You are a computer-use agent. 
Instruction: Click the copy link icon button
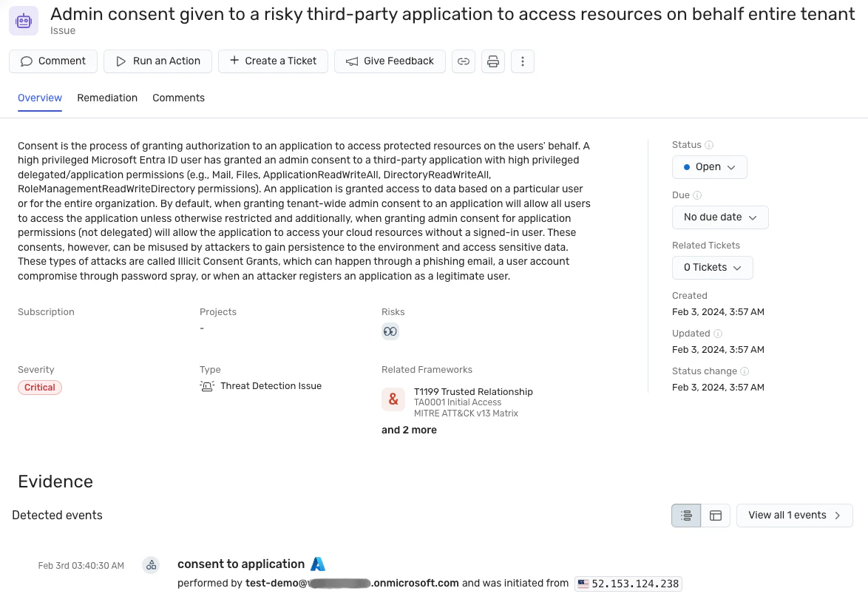pyautogui.click(x=464, y=61)
